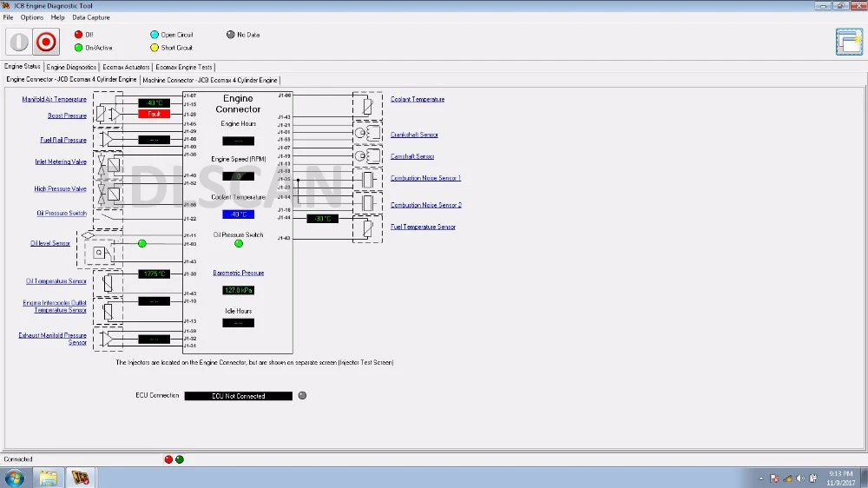Open the File menu
868x488 pixels.
pyautogui.click(x=9, y=17)
